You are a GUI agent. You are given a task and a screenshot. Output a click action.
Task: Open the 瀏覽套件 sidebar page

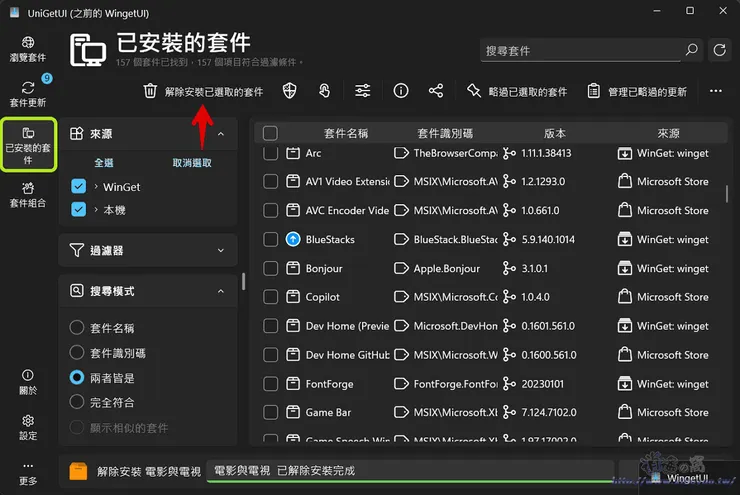(x=28, y=50)
